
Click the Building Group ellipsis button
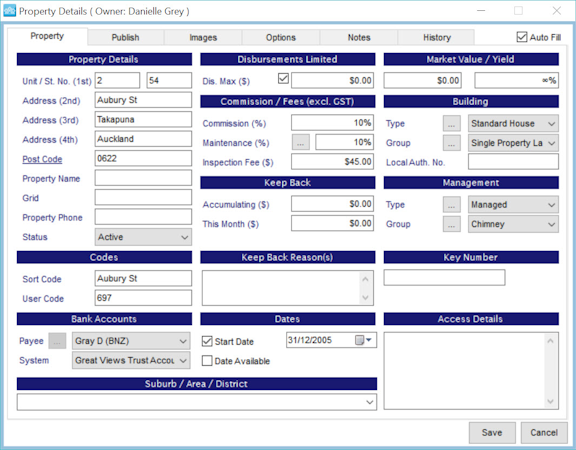click(451, 143)
